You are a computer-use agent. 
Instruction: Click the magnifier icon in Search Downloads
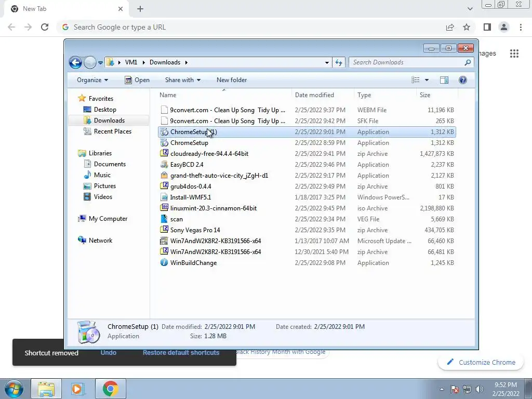468,62
